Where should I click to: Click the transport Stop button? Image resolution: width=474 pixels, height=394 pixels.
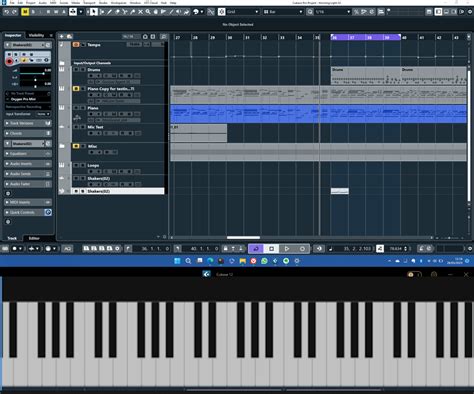(x=271, y=249)
